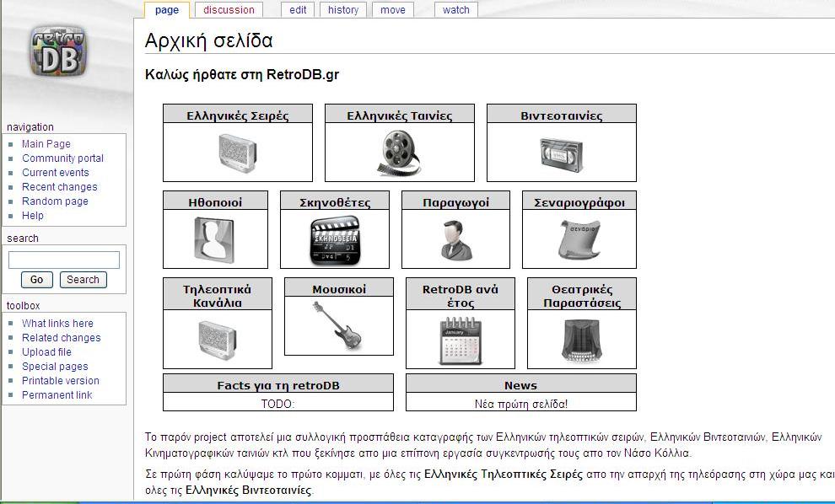Open the clapperboard icon under Σκηνοθέτες

click(x=335, y=240)
